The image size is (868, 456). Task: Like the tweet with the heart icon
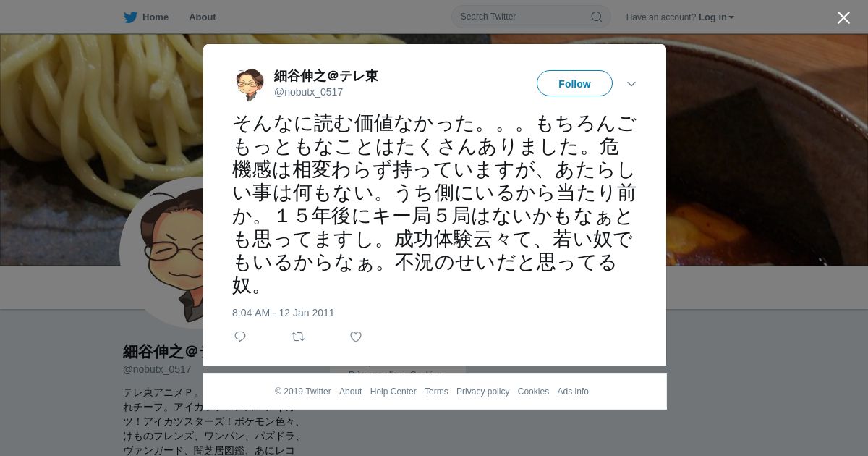(x=356, y=337)
